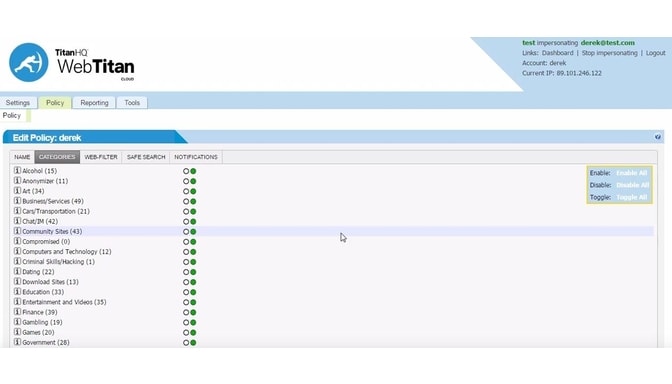672x384 pixels.
Task: Switch to the Web-Filter tab
Action: pyautogui.click(x=101, y=157)
